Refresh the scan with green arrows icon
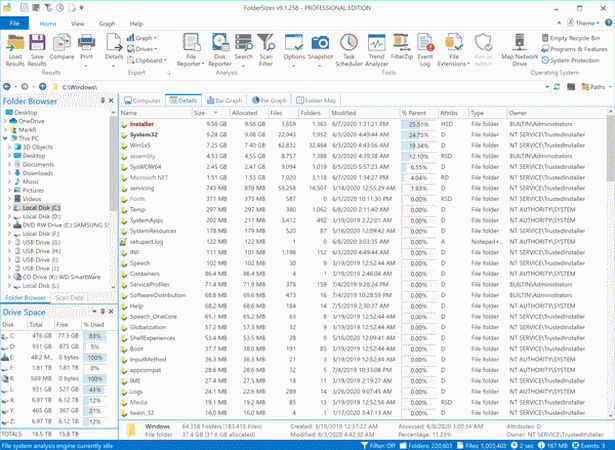 (557, 87)
